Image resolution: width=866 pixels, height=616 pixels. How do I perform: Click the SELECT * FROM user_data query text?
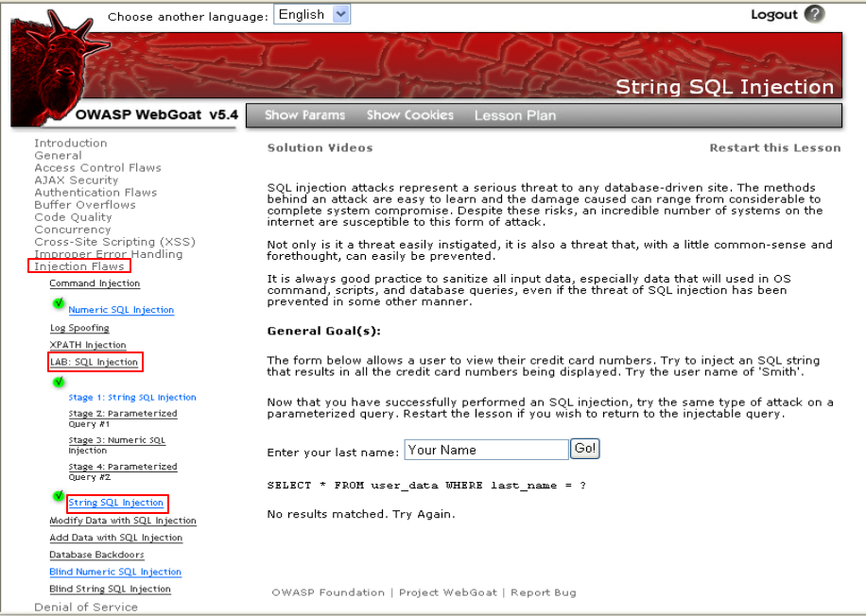(x=426, y=486)
